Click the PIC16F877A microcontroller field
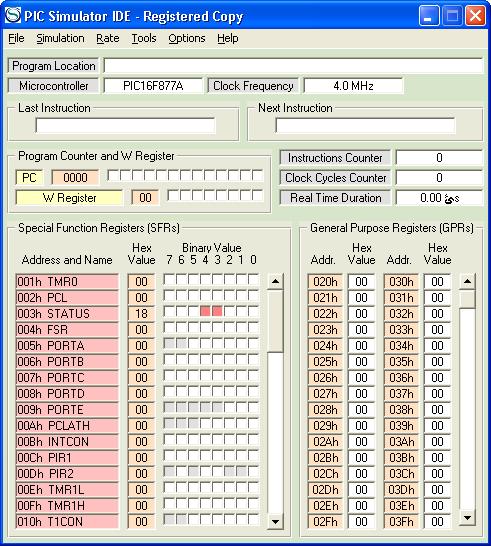Screen dimensions: 491x546 pos(153,86)
